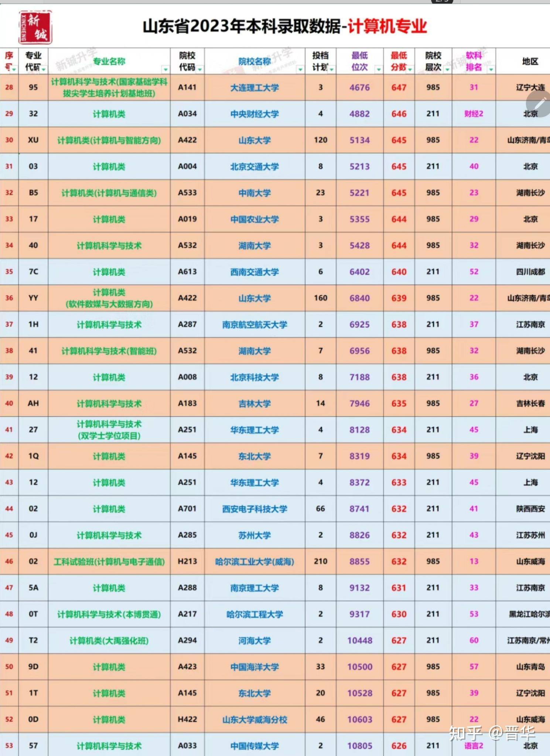Screen dimensions: 550x756
Task: Select cell 南京理工大学
Action: click(x=254, y=588)
